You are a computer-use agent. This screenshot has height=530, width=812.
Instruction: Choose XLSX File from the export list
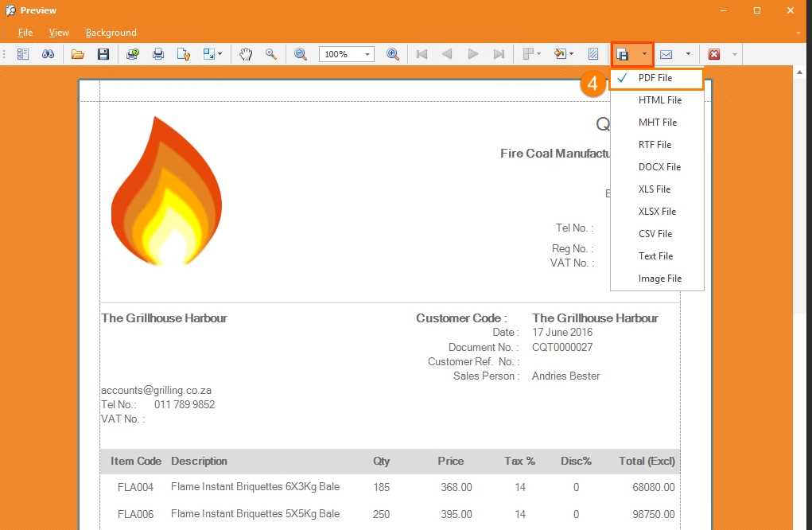click(x=656, y=211)
